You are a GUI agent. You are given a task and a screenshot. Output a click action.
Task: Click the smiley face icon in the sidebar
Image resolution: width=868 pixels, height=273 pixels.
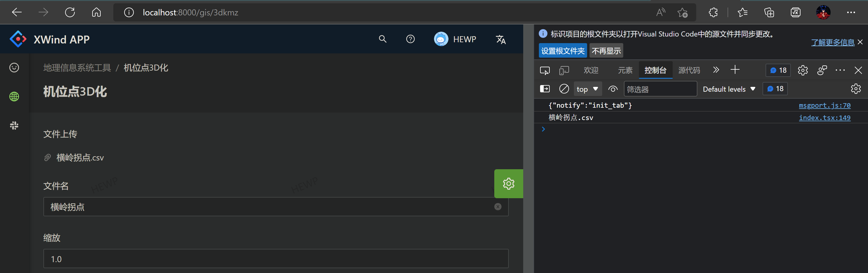[14, 68]
